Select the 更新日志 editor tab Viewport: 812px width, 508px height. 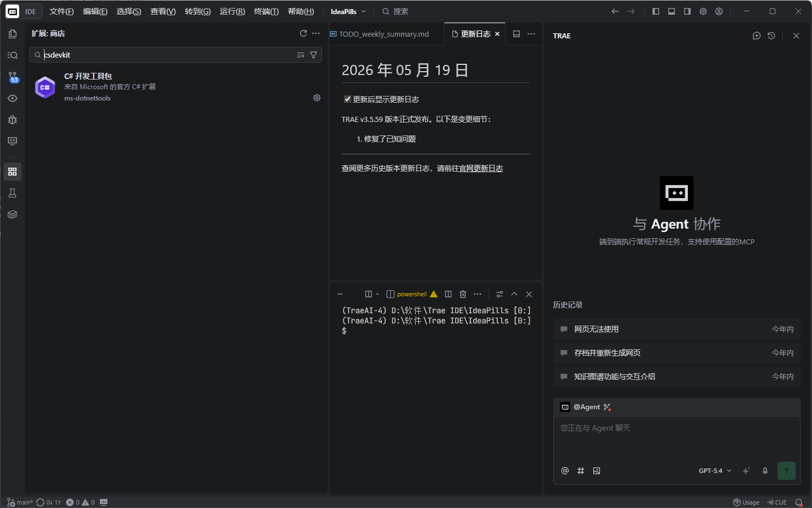pos(475,34)
